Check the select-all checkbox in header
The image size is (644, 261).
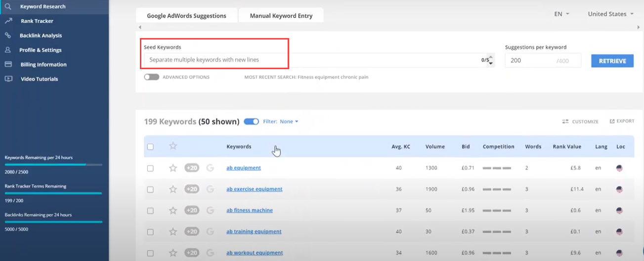point(150,147)
